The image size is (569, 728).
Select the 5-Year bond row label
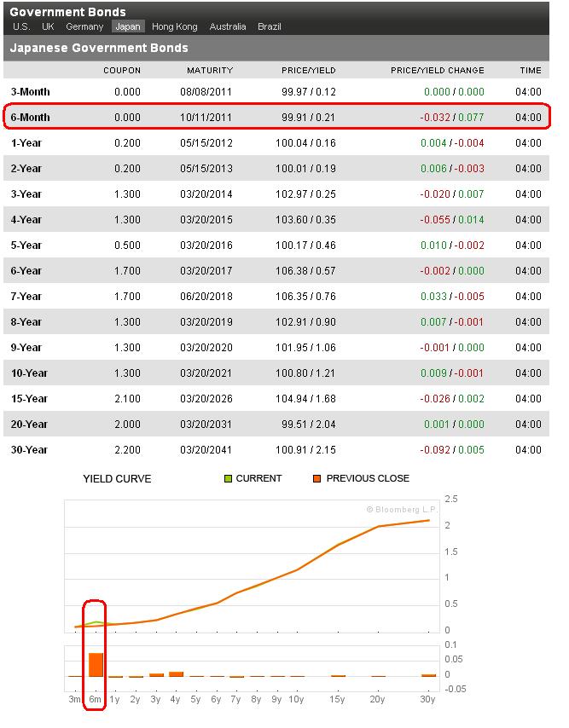point(26,245)
